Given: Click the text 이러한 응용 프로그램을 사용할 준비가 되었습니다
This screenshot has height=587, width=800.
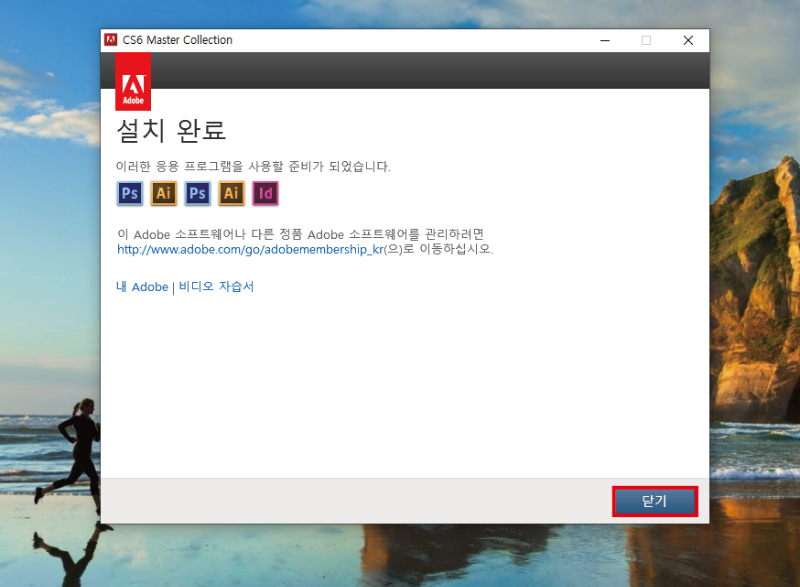Looking at the screenshot, I should click(253, 166).
